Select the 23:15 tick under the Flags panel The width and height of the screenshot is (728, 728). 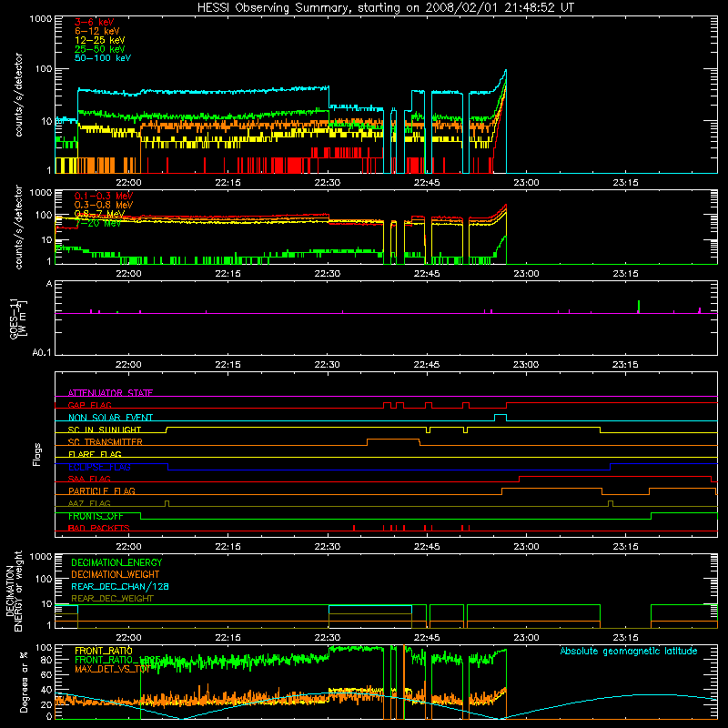tap(625, 547)
